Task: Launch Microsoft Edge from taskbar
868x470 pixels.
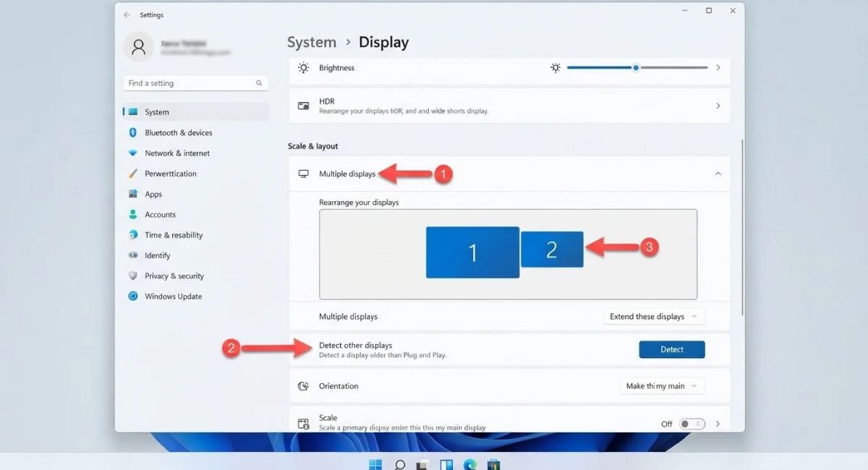Action: point(470,464)
